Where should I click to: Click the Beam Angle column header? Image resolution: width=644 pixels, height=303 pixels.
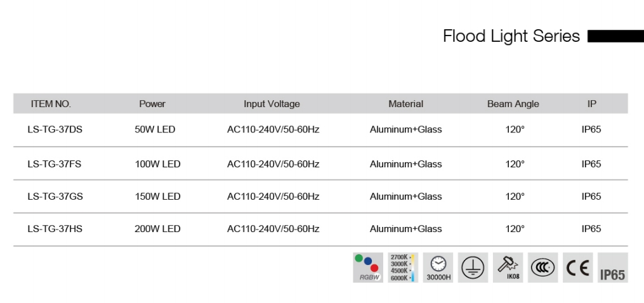[x=513, y=104]
